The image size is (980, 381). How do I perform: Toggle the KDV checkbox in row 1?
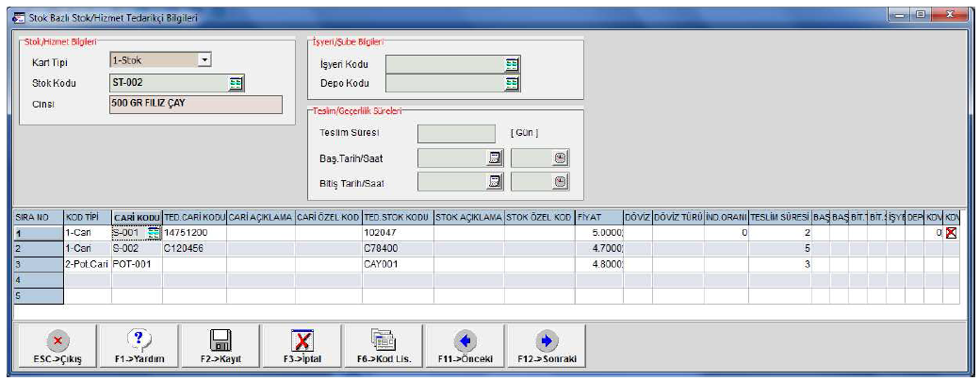coord(950,232)
